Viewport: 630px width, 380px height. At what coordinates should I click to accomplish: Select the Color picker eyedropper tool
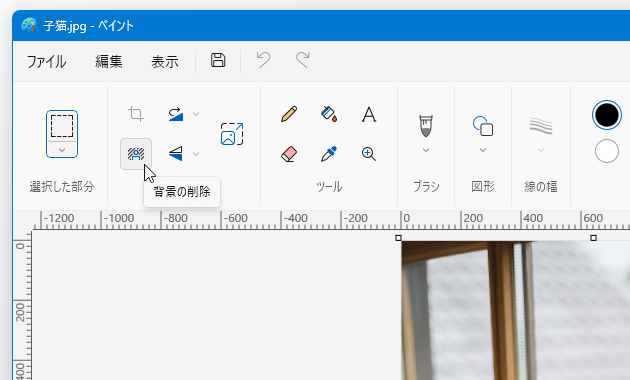pyautogui.click(x=329, y=154)
